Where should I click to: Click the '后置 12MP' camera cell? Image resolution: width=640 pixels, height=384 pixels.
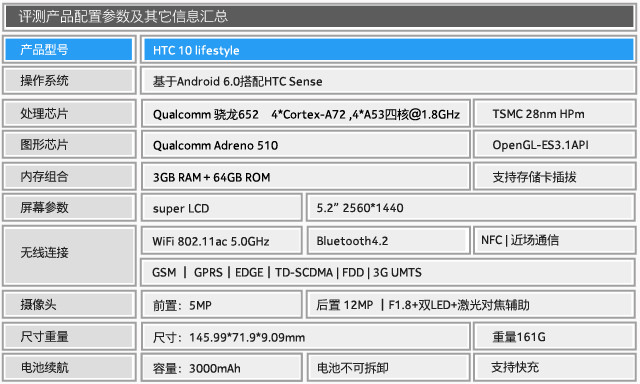point(471,304)
